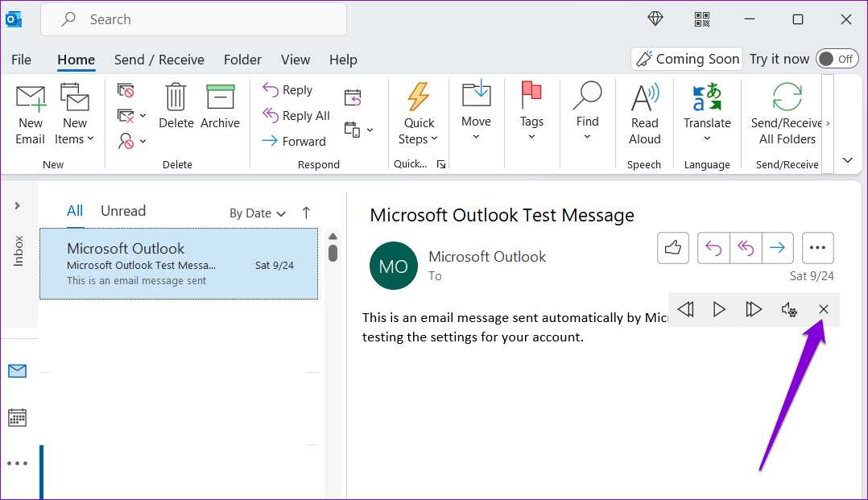This screenshot has width=868, height=500.
Task: Open the Send / Receive ribbon tab
Action: coord(159,60)
